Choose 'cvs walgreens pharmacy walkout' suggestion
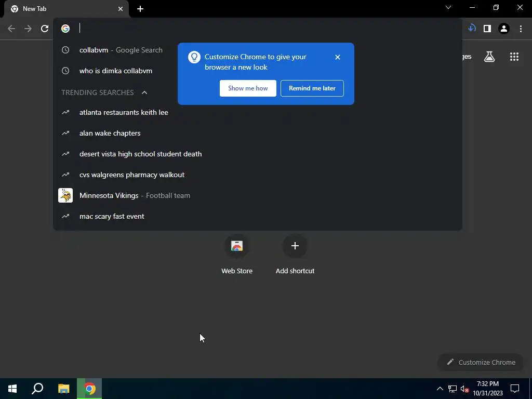 (x=258, y=175)
